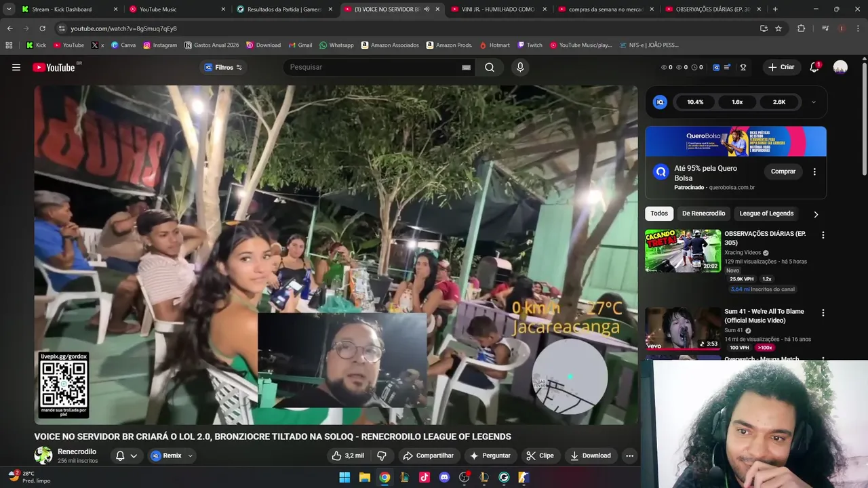Open options for OBSERVAÇÕES DIÁRIAS video
Image resolution: width=868 pixels, height=488 pixels.
pos(823,235)
